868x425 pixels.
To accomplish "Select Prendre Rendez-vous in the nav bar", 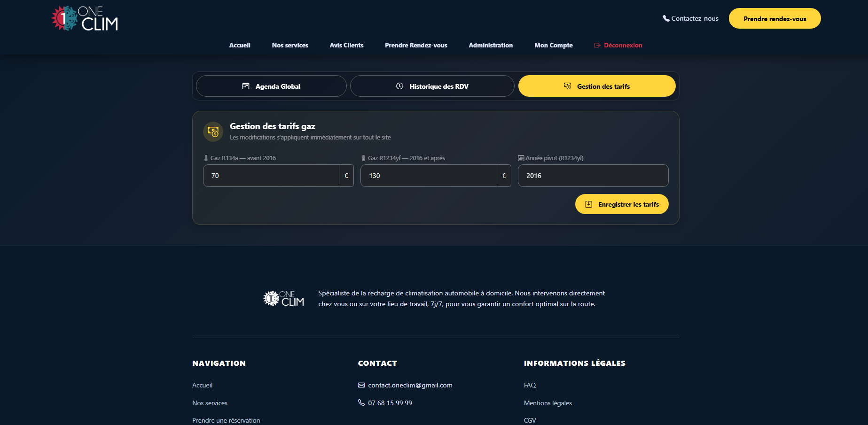I will click(416, 45).
